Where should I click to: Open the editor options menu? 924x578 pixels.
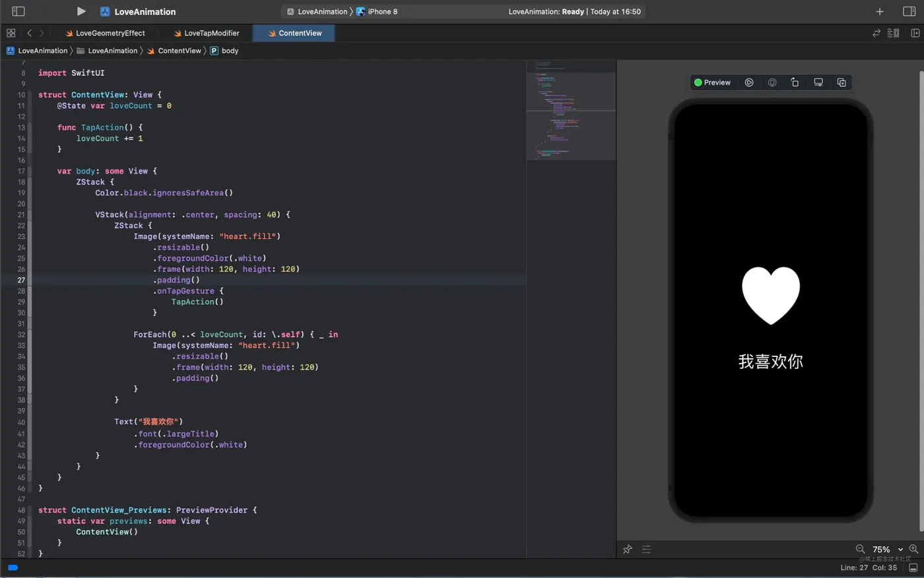tap(893, 33)
